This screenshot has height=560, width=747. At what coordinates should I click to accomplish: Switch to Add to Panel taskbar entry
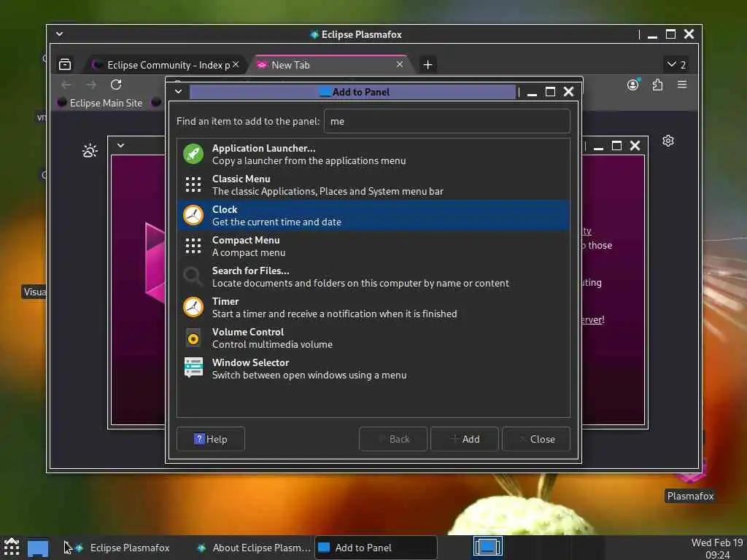[x=376, y=548]
